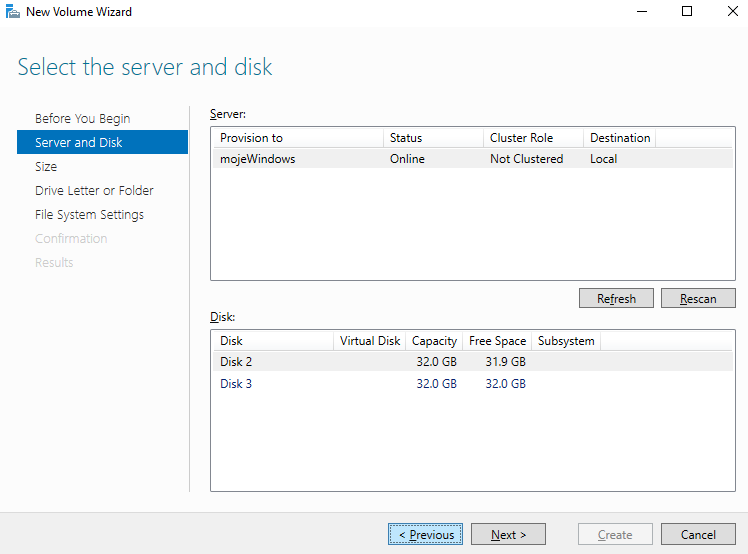Go to the Before You Begin step
This screenshot has width=748, height=554.
point(82,118)
